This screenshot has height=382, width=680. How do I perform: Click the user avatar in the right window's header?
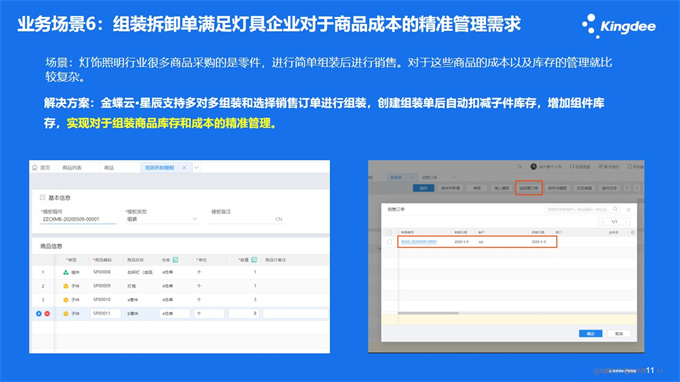[534, 167]
